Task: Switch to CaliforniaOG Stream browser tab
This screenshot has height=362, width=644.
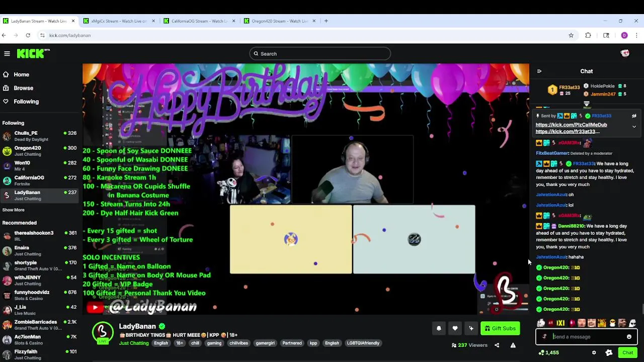Action: click(199, 21)
